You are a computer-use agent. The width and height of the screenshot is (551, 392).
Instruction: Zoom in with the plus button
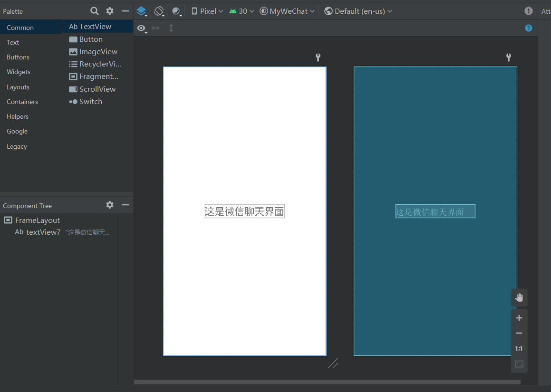click(x=519, y=318)
